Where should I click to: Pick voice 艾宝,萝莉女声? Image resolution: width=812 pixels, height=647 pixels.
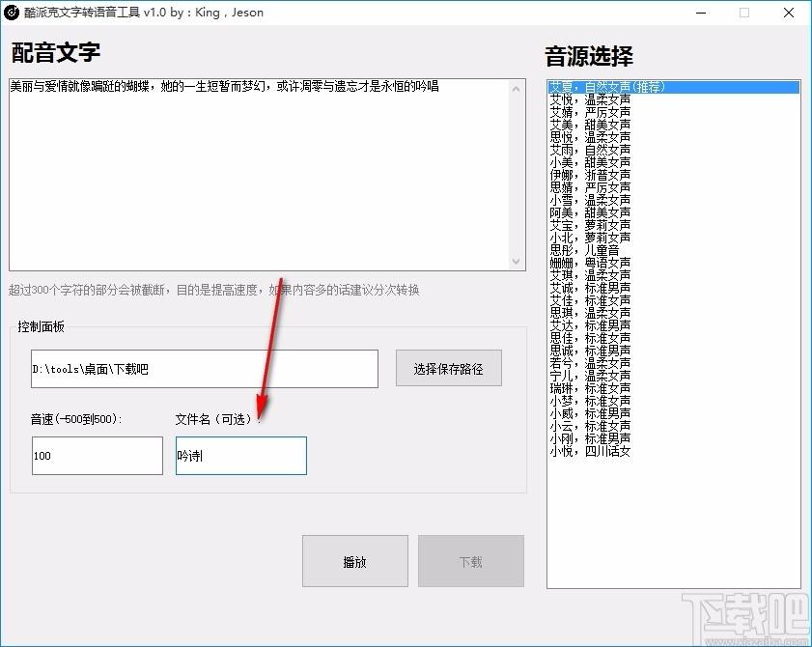point(673,225)
